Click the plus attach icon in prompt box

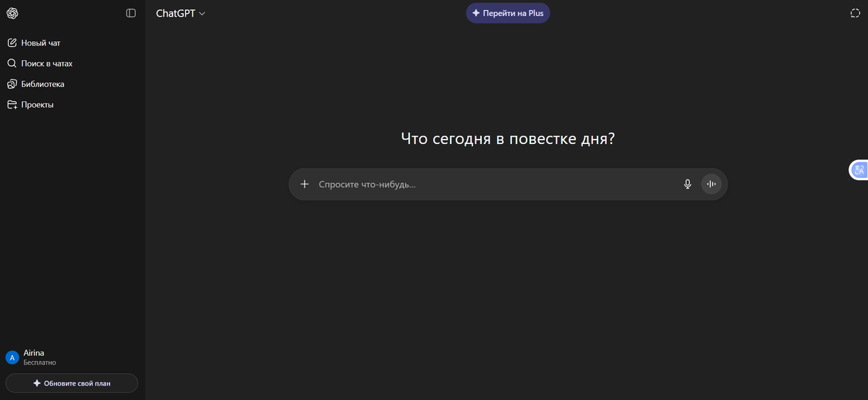pyautogui.click(x=305, y=184)
